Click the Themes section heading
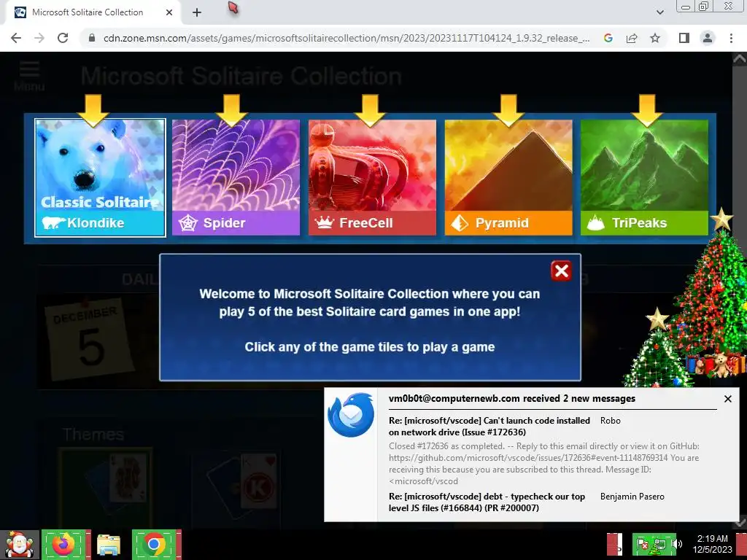The image size is (747, 560). (93, 435)
